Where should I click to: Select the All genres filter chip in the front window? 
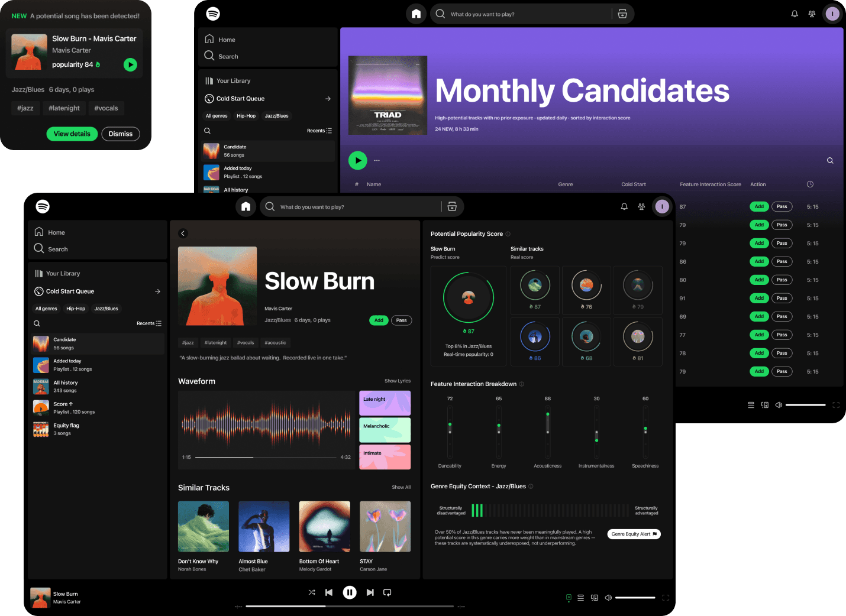click(46, 309)
